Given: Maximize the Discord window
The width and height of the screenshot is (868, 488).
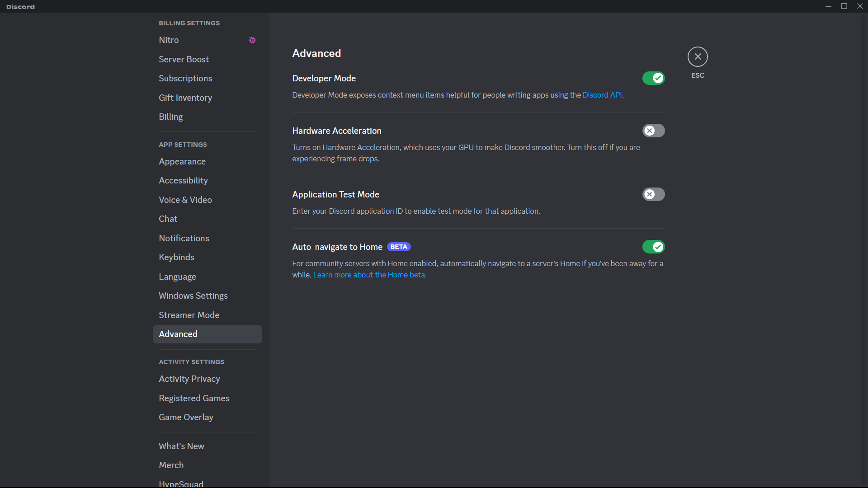Looking at the screenshot, I should (x=844, y=6).
